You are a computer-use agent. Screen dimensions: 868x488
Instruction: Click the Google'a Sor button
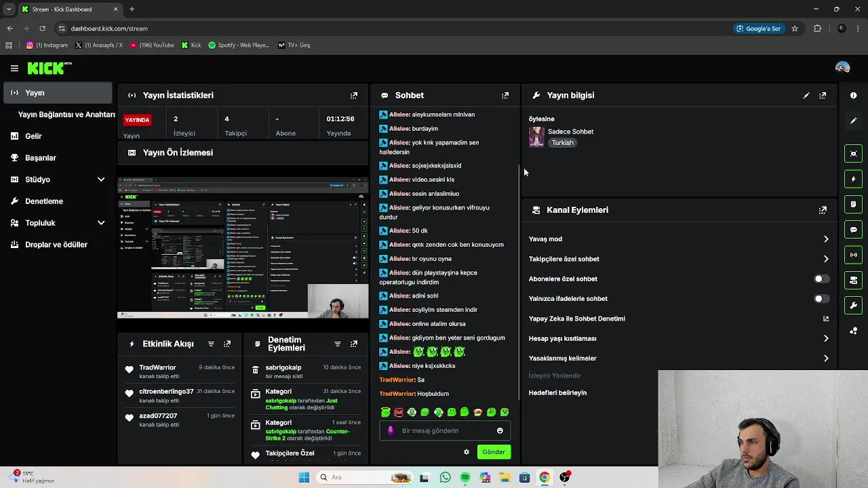click(758, 28)
